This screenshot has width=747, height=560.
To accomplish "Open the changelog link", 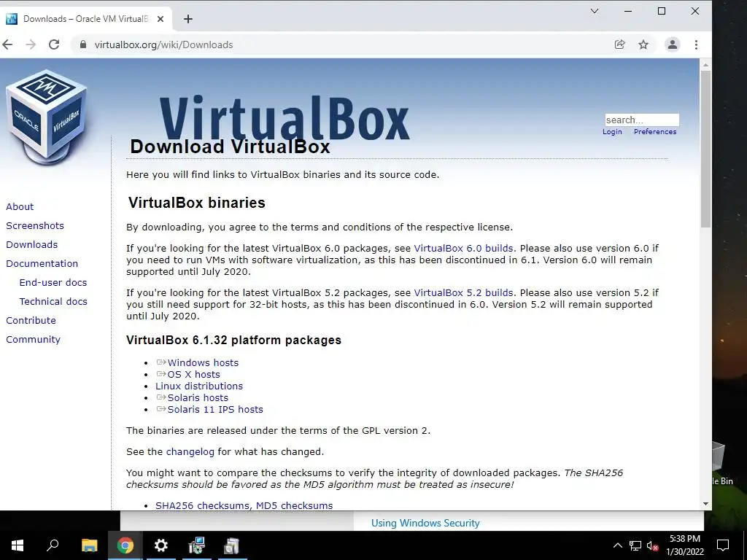I will [x=190, y=452].
